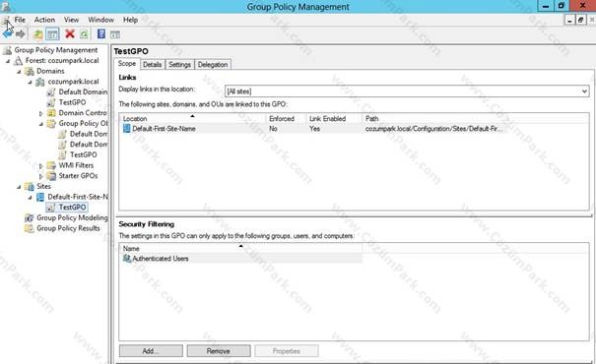Select the Domain Controllers tree item
This screenshot has height=364, width=596.
pos(83,113)
